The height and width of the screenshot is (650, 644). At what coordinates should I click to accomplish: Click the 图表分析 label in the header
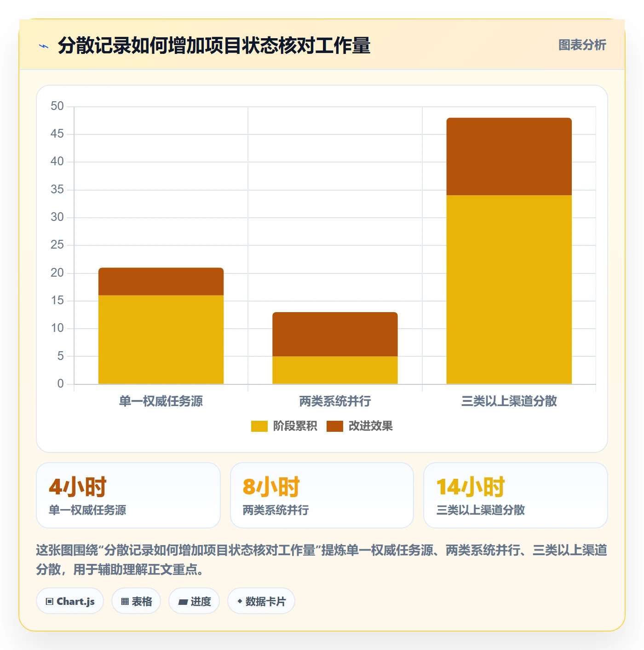tap(582, 45)
